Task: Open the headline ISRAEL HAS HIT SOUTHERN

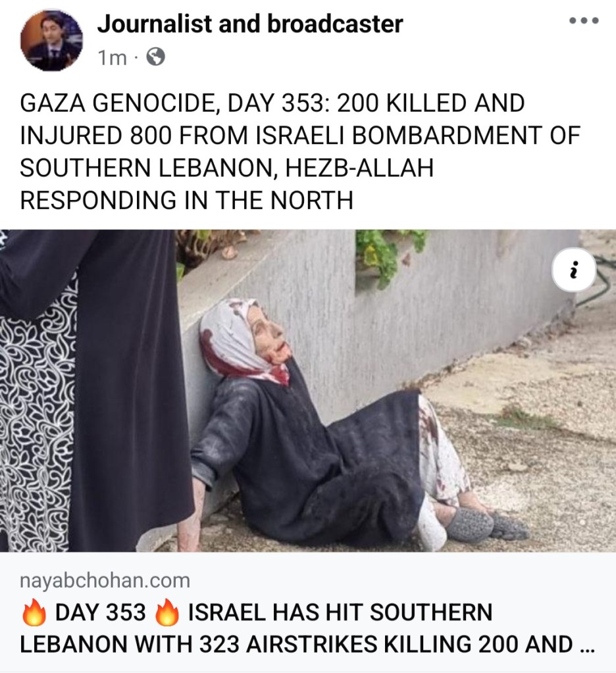Action: click(x=340, y=612)
